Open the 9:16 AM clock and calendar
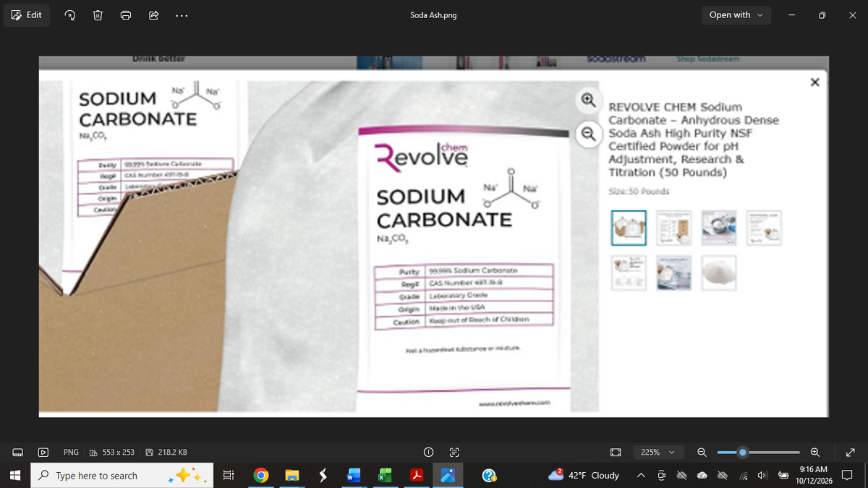The height and width of the screenshot is (488, 868). coord(814,476)
